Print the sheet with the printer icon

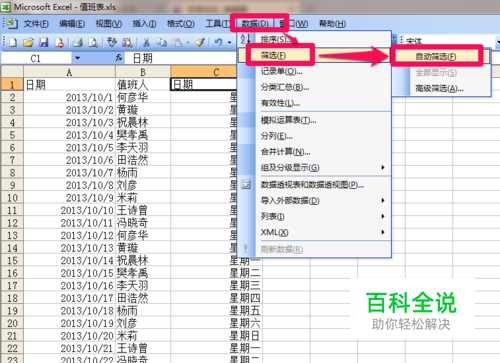[77, 42]
